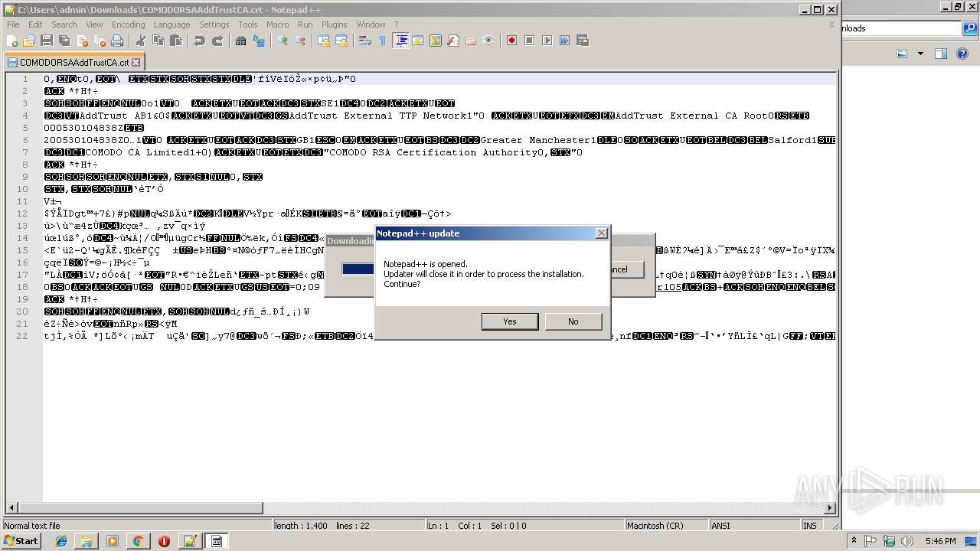
Task: Click the ANSI encoding status entry
Action: [x=754, y=526]
